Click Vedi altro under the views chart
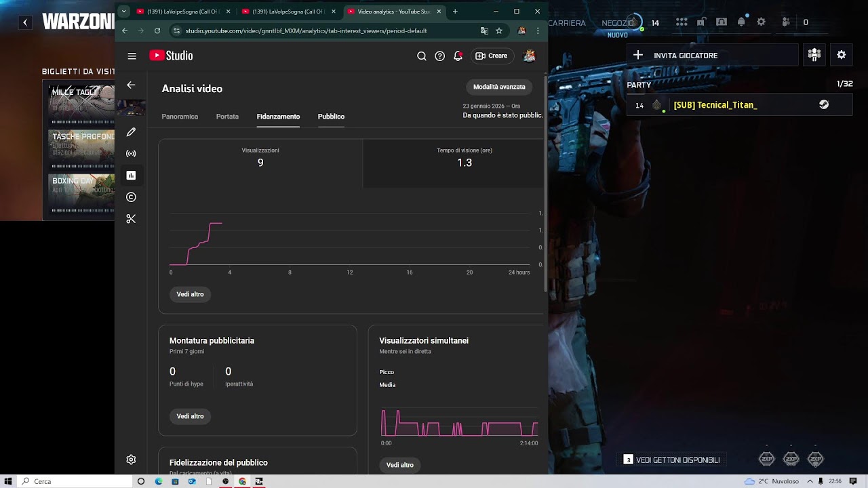The width and height of the screenshot is (868, 488). click(190, 294)
